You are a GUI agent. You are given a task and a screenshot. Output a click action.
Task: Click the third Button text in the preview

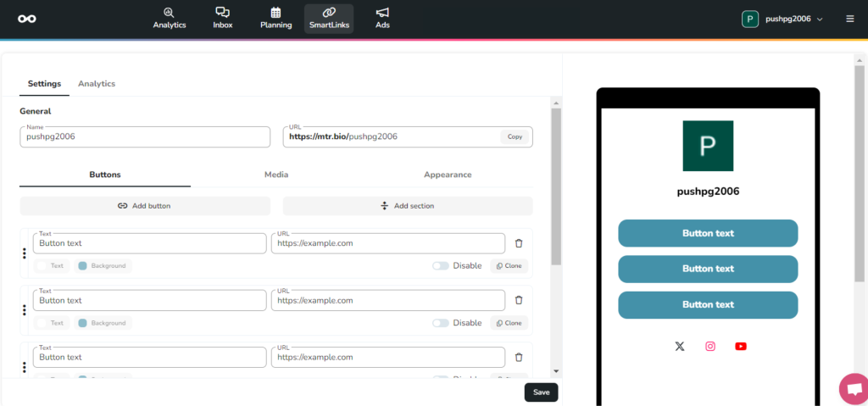coord(708,304)
